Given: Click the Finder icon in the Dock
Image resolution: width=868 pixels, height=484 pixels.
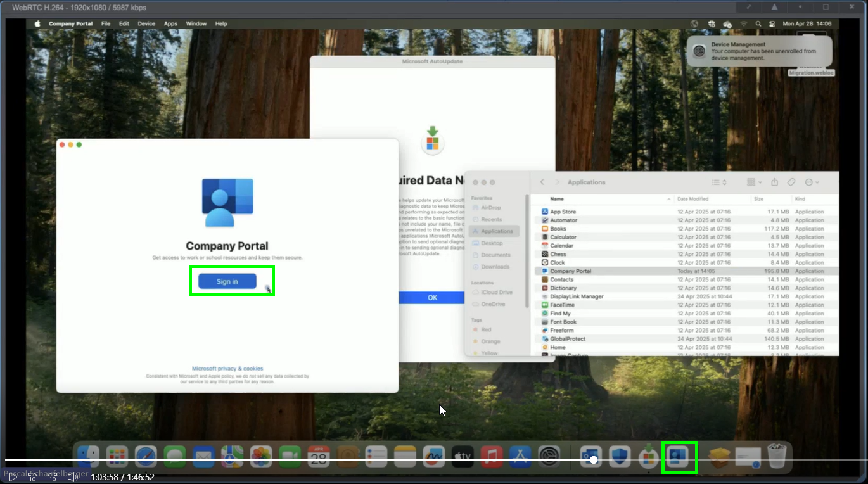Looking at the screenshot, I should 88,457.
